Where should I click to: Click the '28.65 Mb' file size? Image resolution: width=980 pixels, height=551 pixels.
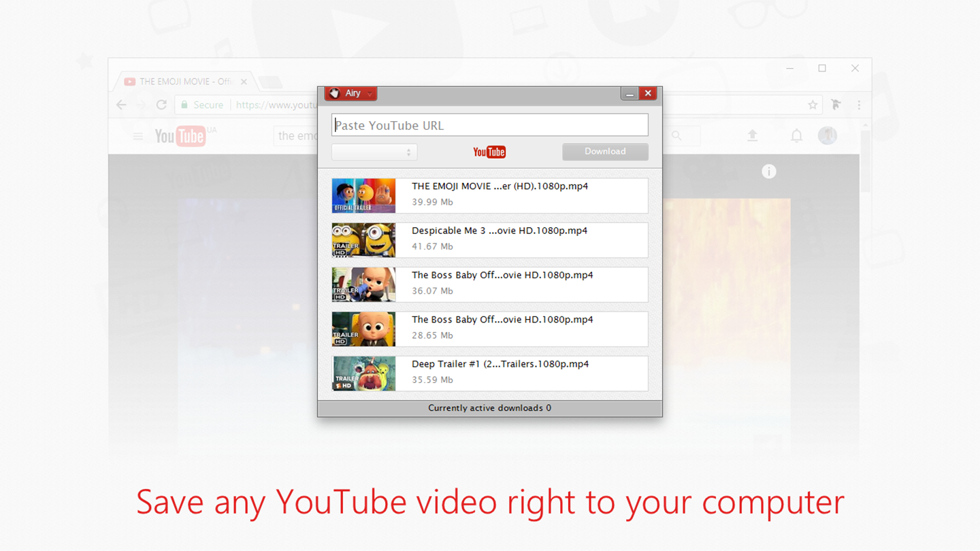[x=432, y=335]
